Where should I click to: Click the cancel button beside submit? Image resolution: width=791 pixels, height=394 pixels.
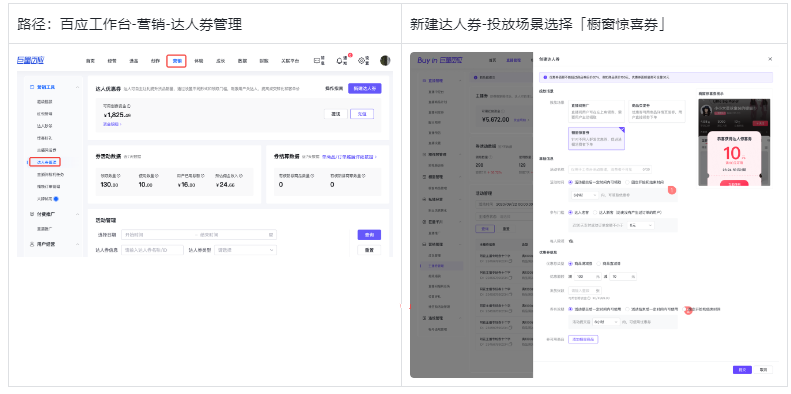(763, 370)
